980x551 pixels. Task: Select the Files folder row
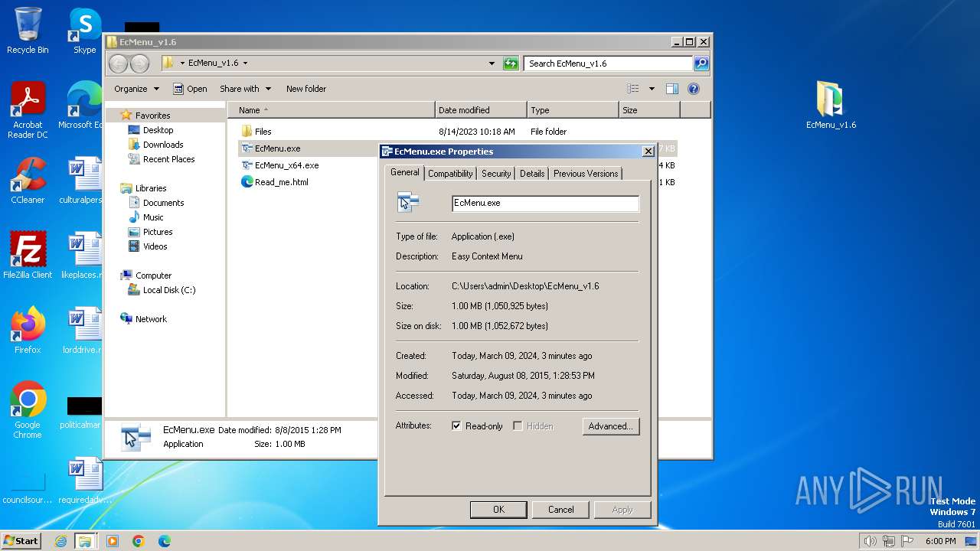[x=458, y=132]
